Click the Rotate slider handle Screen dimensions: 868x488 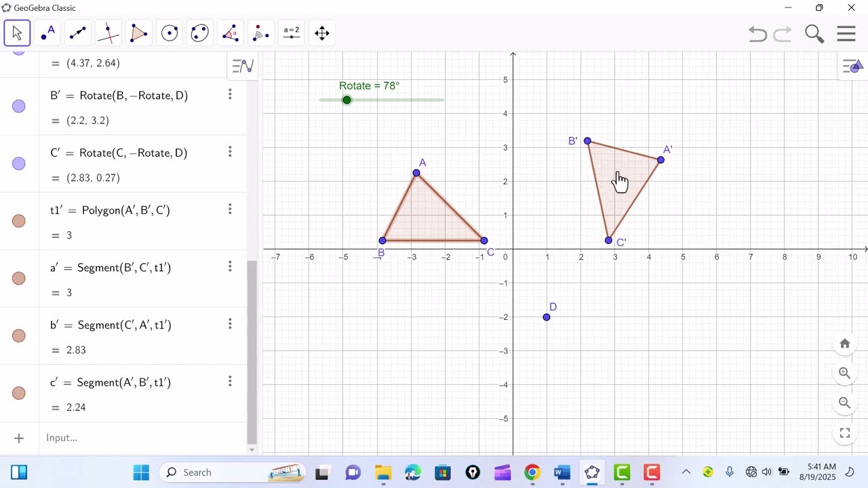[347, 100]
